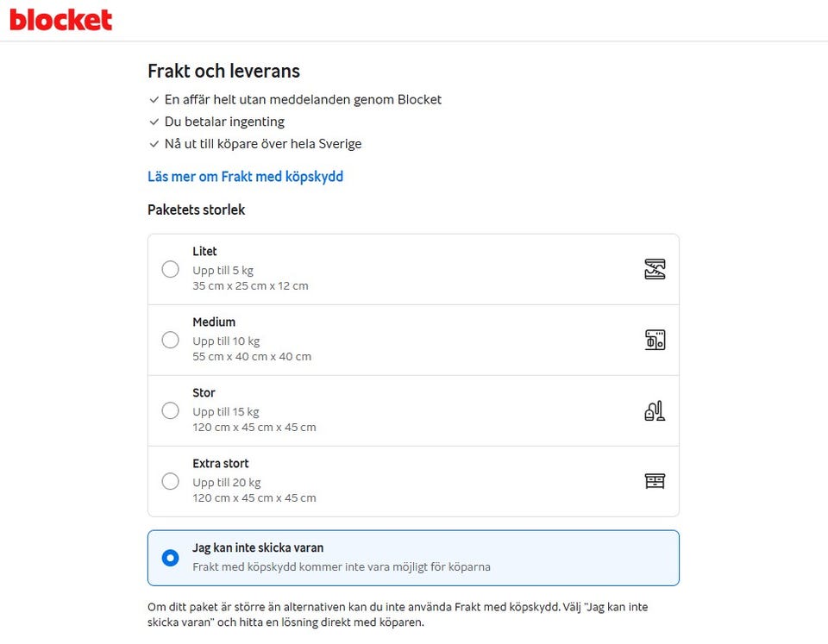Click the 'Litet' package title
Viewport: 828px width, 644px height.
point(204,251)
